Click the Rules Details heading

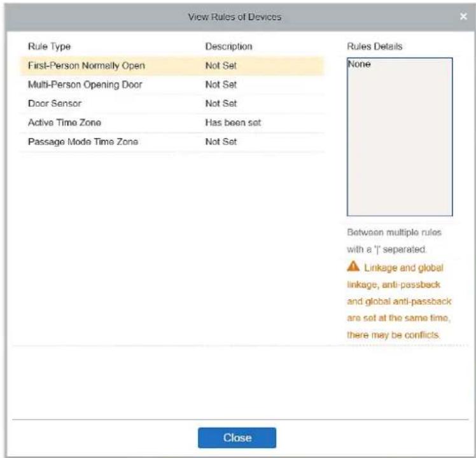[375, 46]
